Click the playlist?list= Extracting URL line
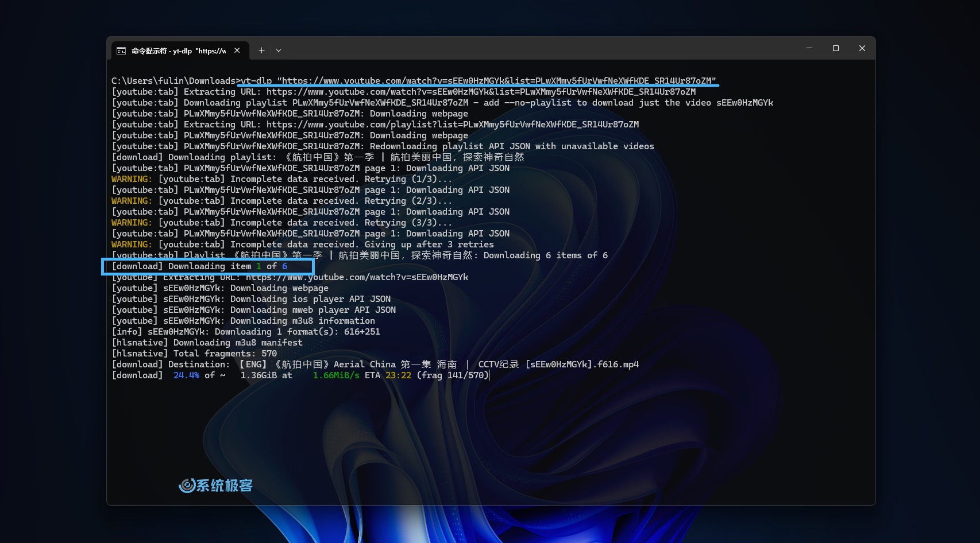Image resolution: width=980 pixels, height=543 pixels. [x=375, y=125]
